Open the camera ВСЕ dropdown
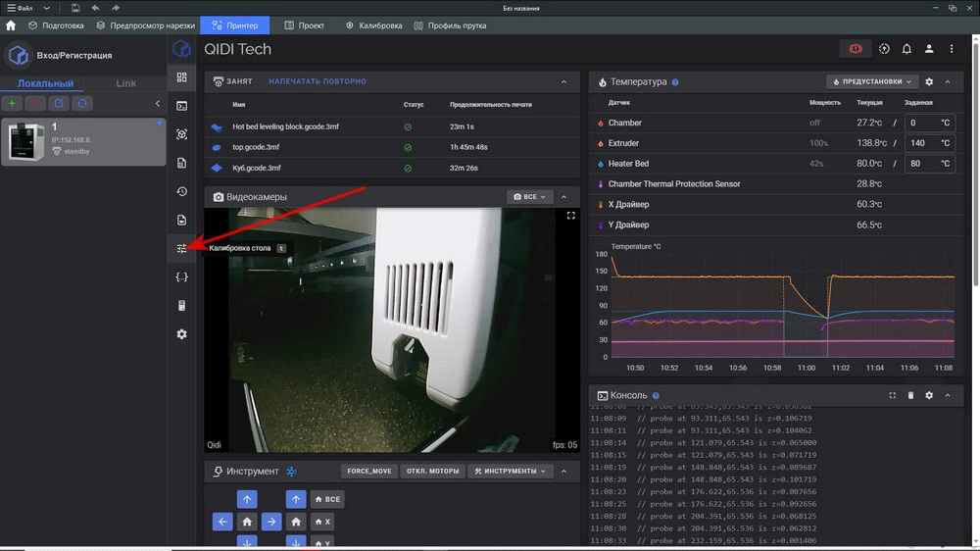This screenshot has width=980, height=551. pos(530,197)
